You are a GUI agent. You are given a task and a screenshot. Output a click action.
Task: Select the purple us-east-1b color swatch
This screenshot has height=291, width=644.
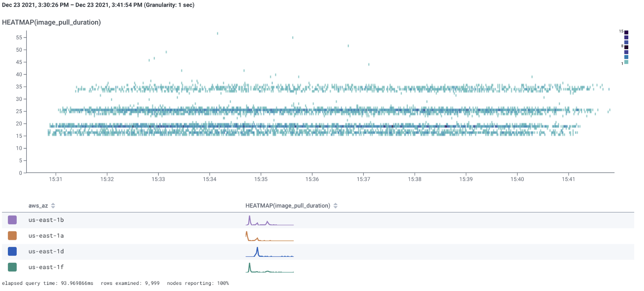(12, 220)
